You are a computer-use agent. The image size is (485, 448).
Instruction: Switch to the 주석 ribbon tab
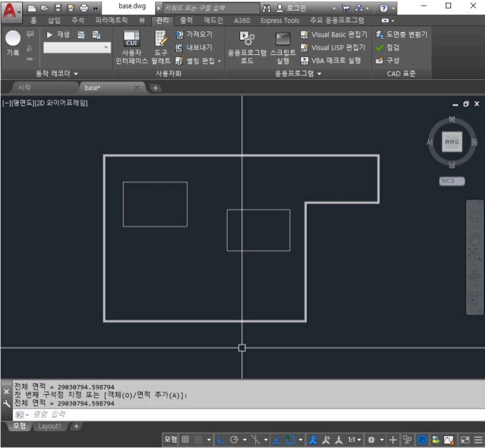[x=78, y=20]
